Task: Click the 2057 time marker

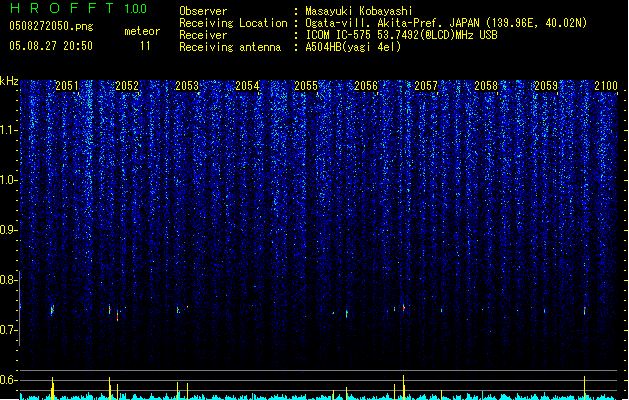Action: 426,85
